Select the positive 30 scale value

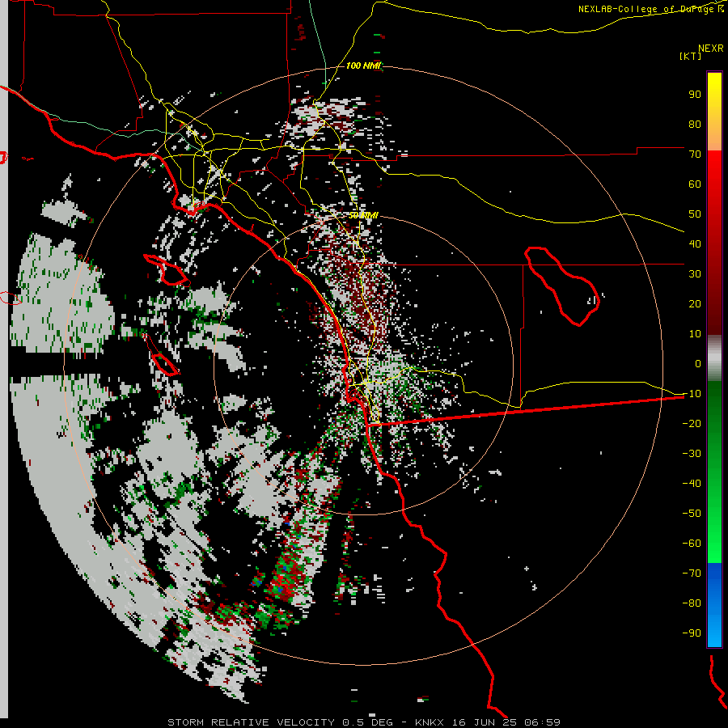point(695,274)
